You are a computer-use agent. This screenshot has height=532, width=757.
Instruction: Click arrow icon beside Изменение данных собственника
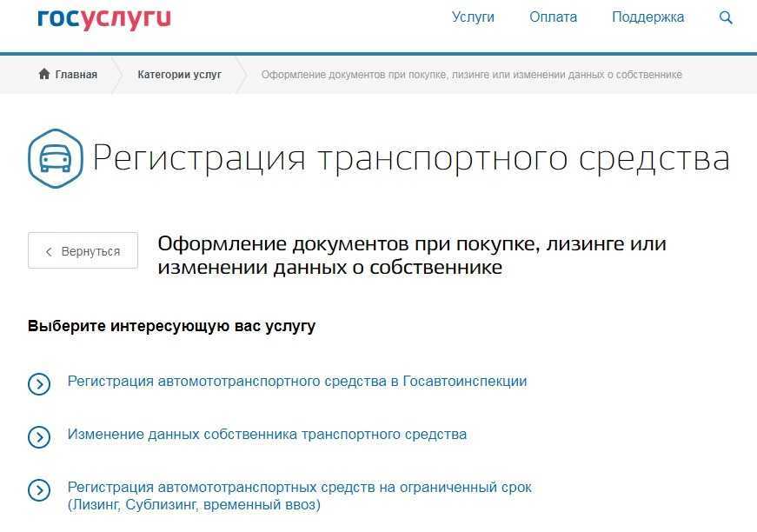pos(39,436)
